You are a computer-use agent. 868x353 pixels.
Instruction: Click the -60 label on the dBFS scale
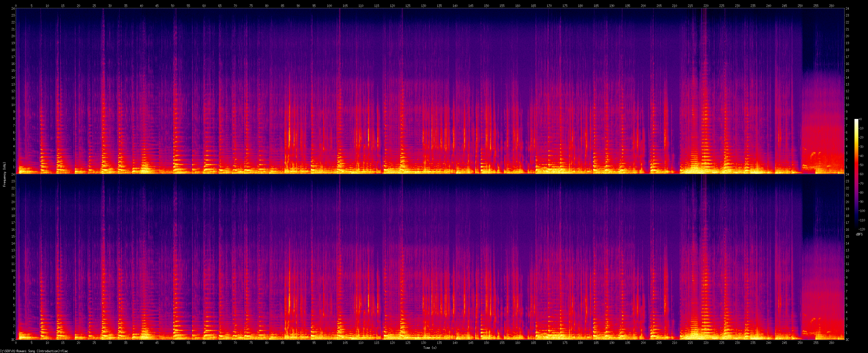point(861,174)
